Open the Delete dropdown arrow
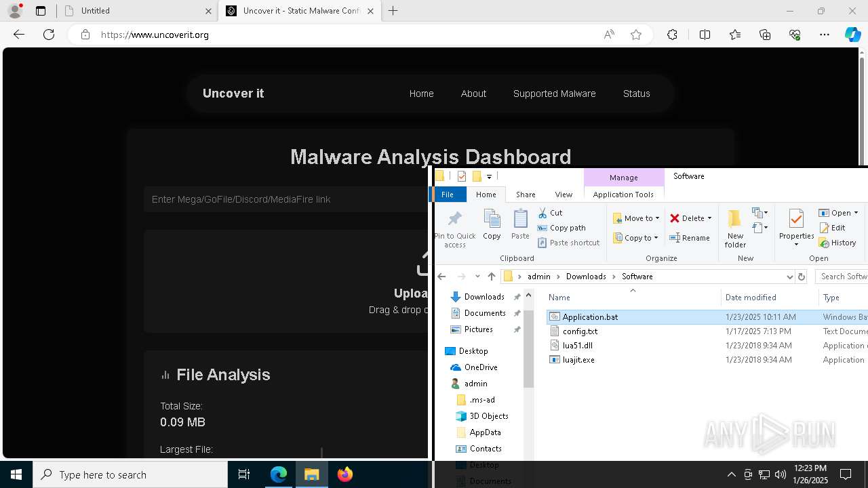 click(x=709, y=218)
